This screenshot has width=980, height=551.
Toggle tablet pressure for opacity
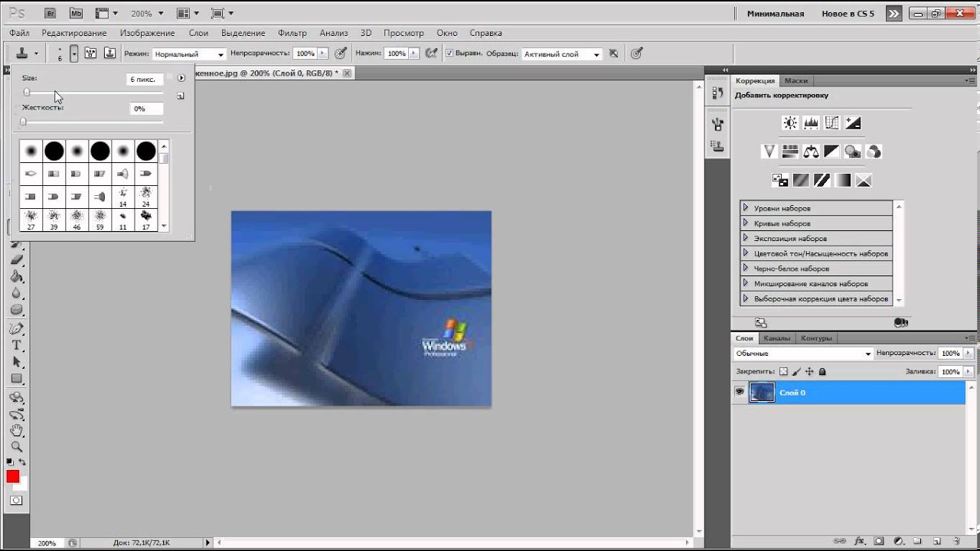tap(341, 54)
